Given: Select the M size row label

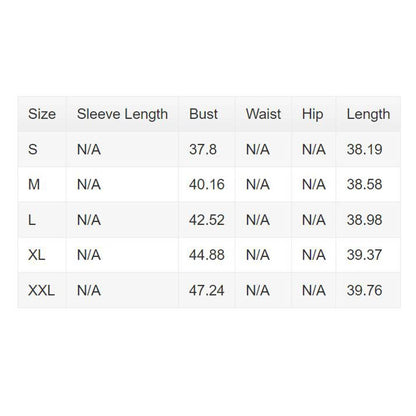Looking at the screenshot, I should (34, 184).
